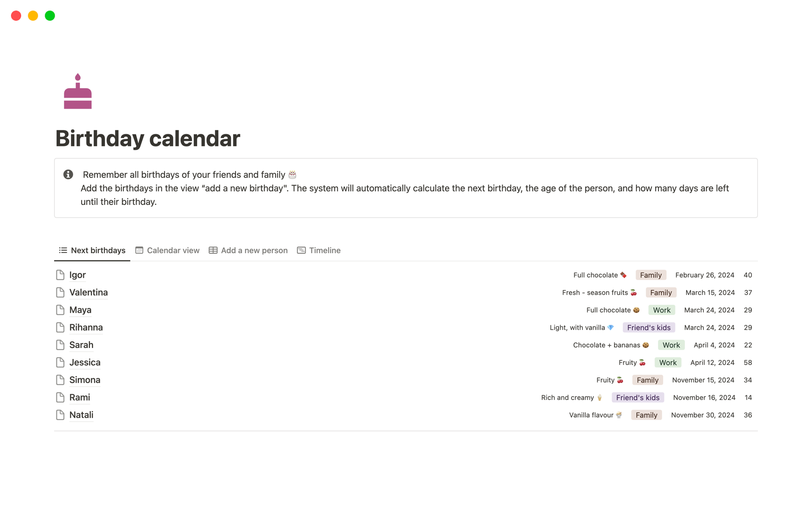Expand the Add a new person view
The image size is (812, 508).
[x=254, y=251]
